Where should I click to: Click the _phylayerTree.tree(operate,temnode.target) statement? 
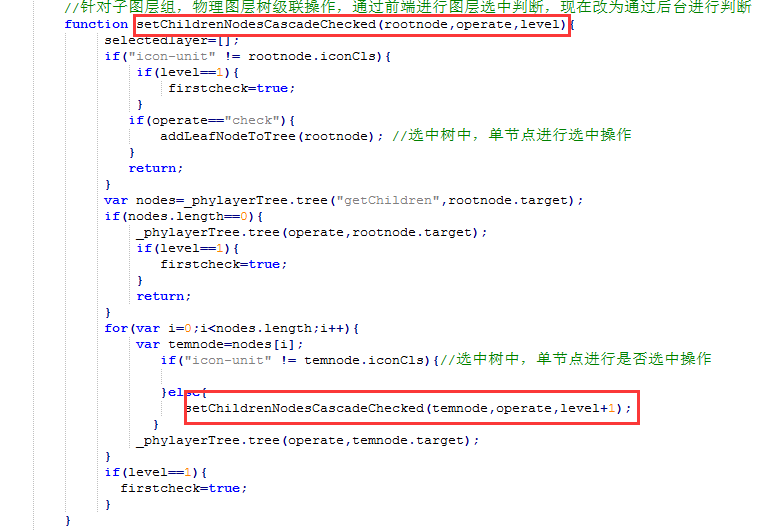pos(308,440)
